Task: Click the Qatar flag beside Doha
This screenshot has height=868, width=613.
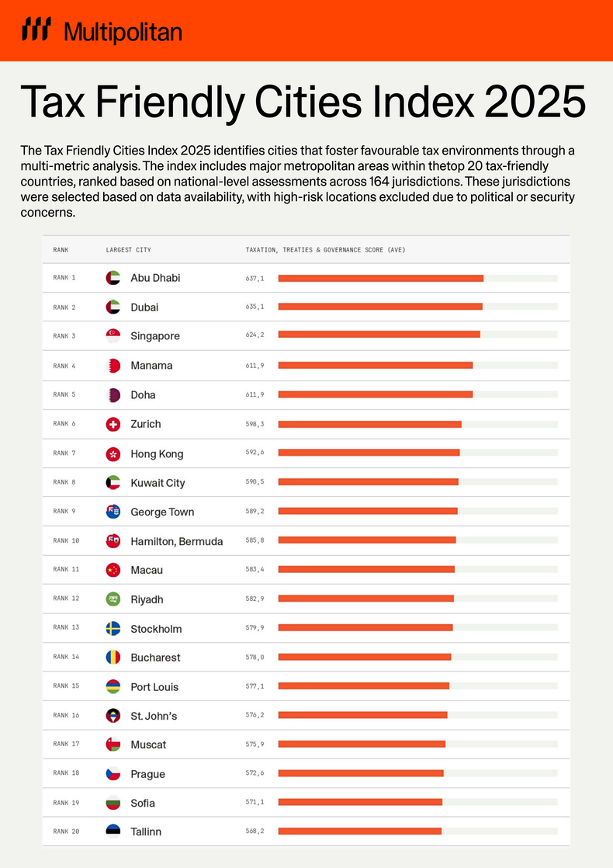Action: (x=113, y=394)
